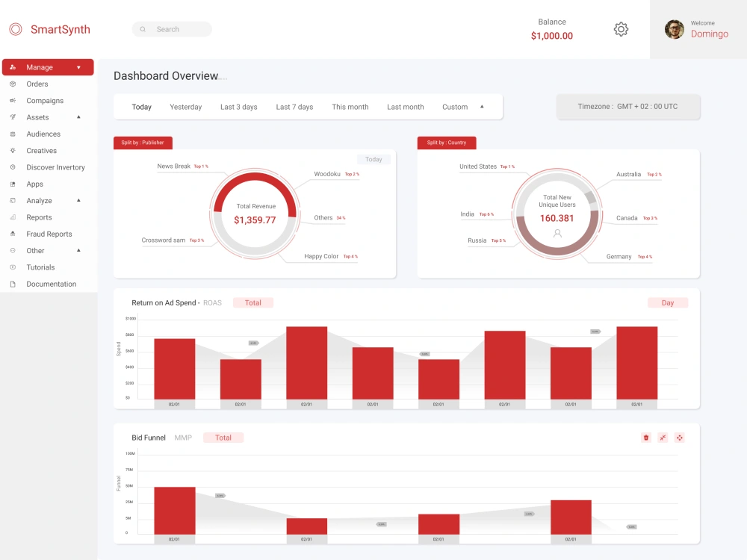Click the Total Revenue $1,359.77 value

[x=255, y=220]
